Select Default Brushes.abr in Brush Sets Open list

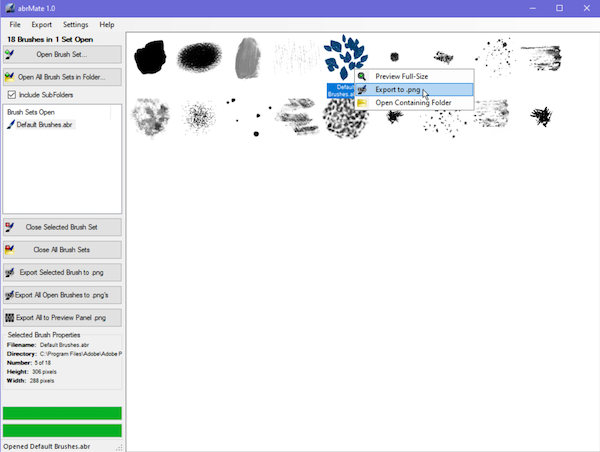44,124
